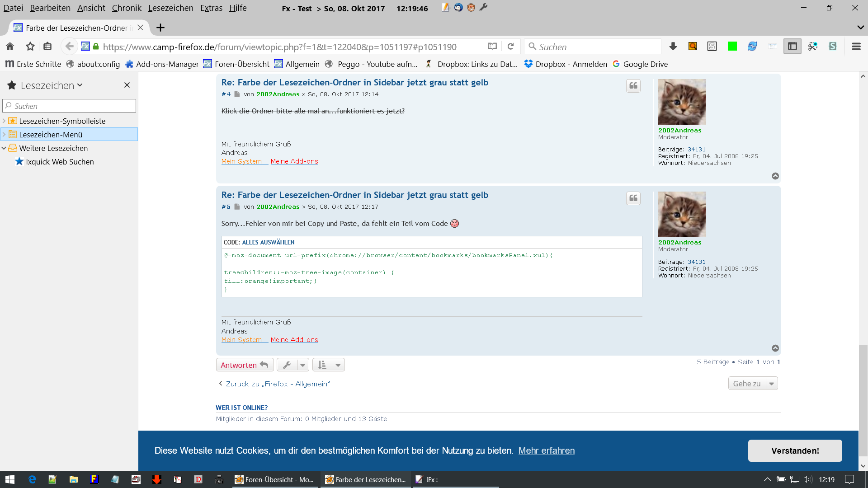Screen dimensions: 868x488
Task: Open the Firefox hamburger menu
Action: 856,47
